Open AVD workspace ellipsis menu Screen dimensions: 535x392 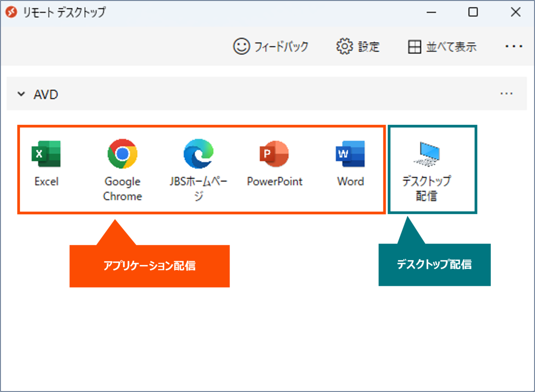coord(506,94)
